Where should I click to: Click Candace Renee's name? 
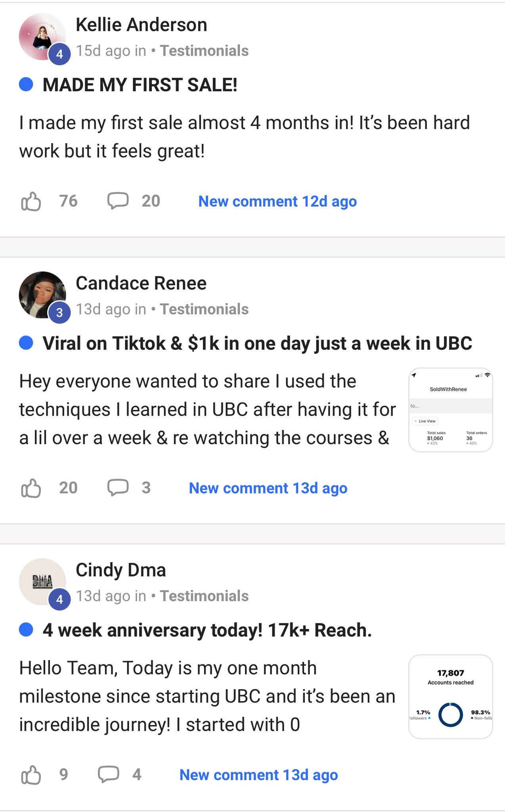pyautogui.click(x=141, y=283)
